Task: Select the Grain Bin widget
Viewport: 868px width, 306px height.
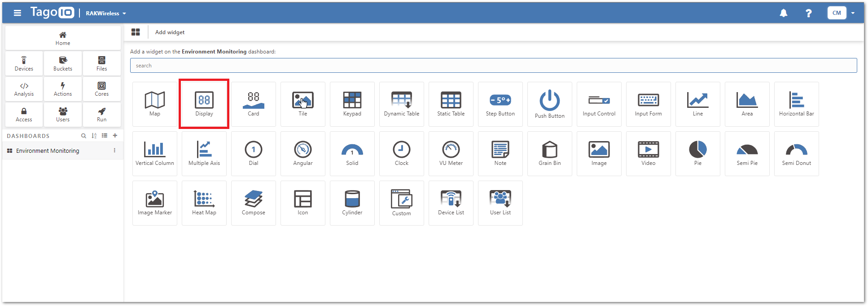Action: coord(549,153)
